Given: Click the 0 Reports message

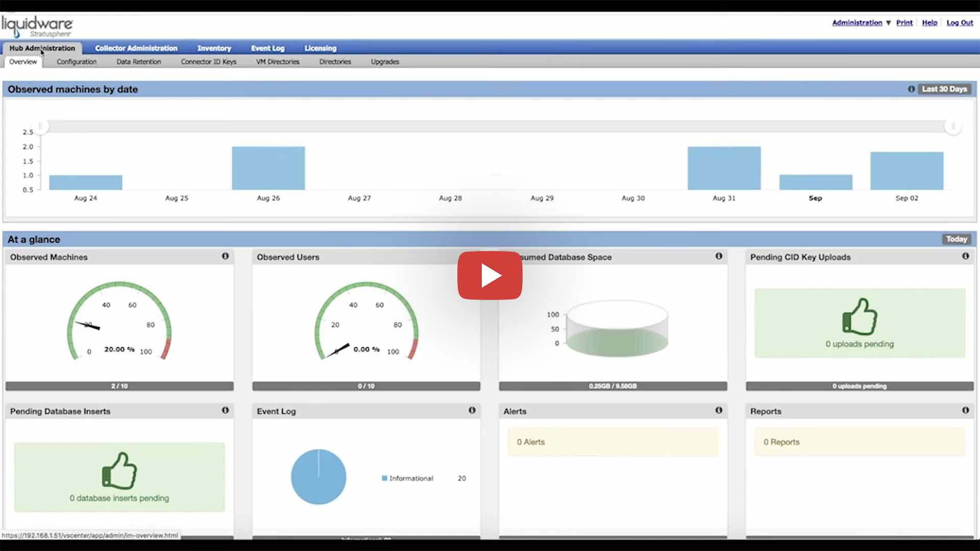Looking at the screenshot, I should pyautogui.click(x=860, y=442).
